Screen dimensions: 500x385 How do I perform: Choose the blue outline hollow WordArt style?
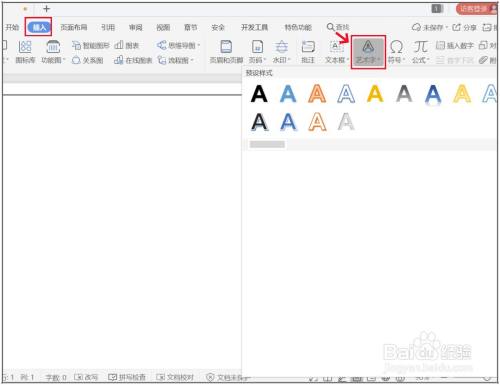point(346,94)
